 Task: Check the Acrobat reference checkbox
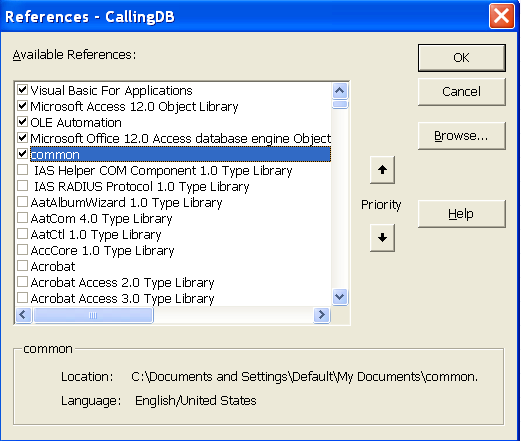click(x=22, y=266)
